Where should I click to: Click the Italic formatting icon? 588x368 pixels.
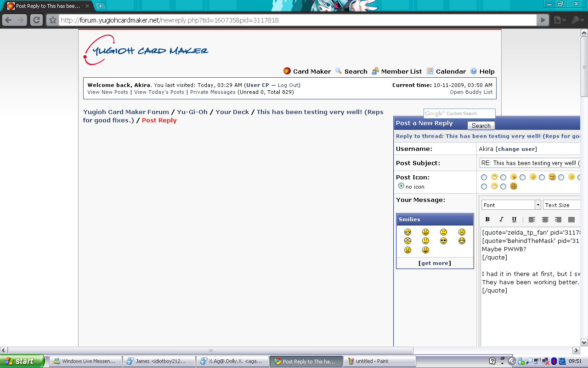coord(501,219)
